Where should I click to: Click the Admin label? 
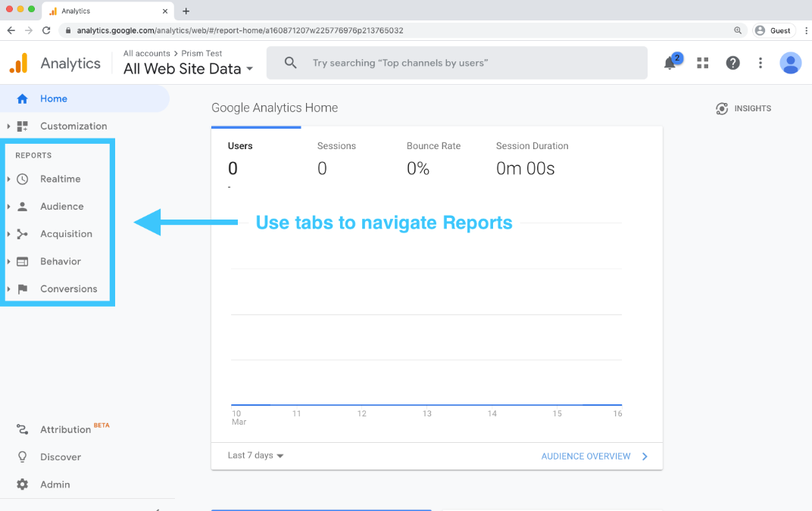(55, 485)
